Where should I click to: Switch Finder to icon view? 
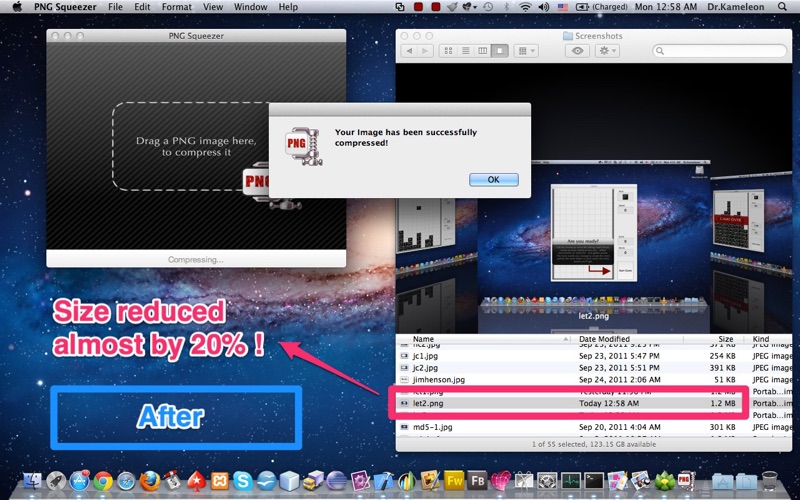click(448, 51)
